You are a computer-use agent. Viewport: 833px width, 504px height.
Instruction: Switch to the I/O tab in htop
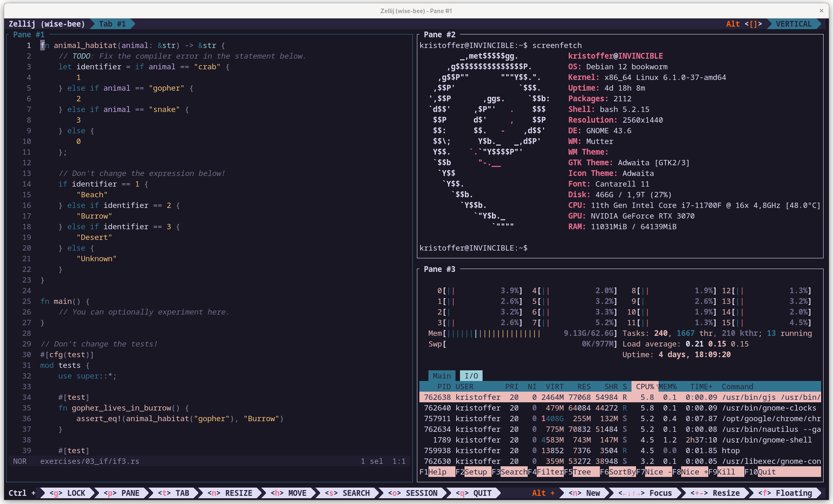[x=471, y=375]
